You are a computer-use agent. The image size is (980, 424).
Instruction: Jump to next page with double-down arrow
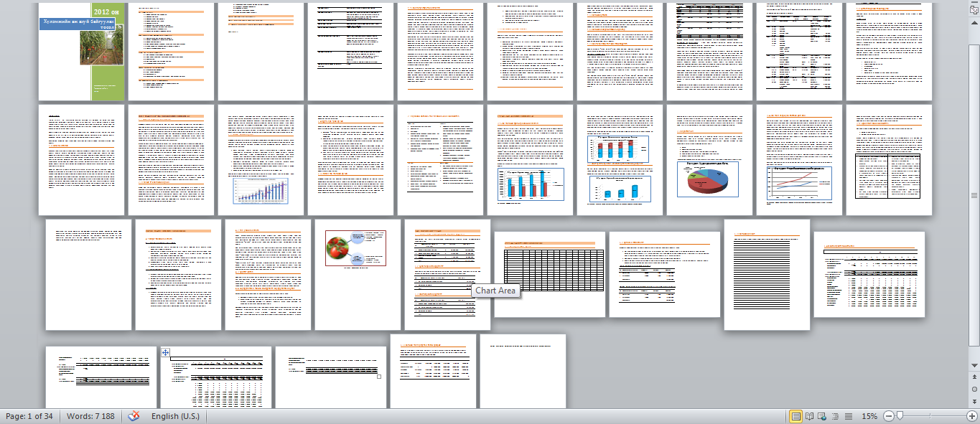(974, 400)
